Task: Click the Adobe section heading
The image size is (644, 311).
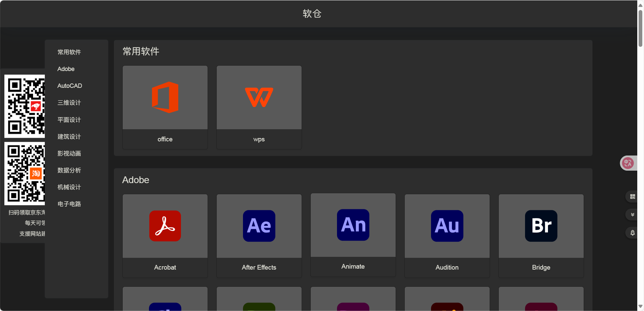Action: pyautogui.click(x=135, y=180)
